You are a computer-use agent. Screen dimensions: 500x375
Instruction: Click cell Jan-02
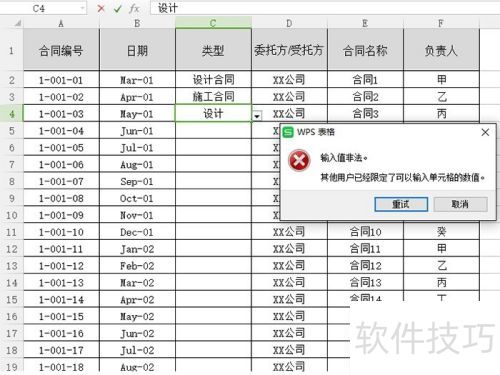coord(137,249)
